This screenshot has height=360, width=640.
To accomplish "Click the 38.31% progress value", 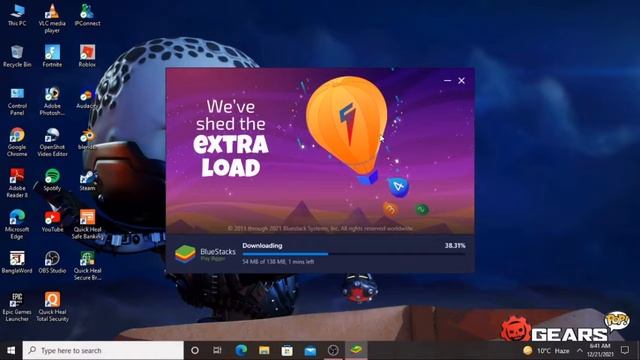I will 455,246.
